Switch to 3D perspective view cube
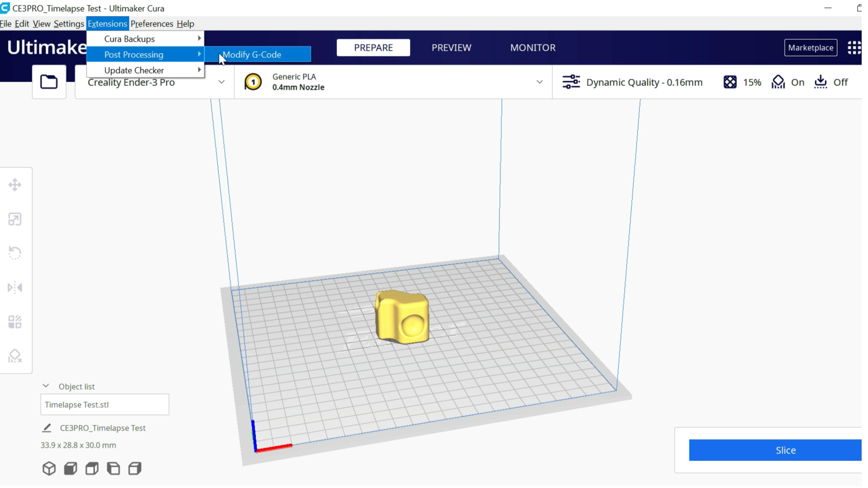This screenshot has height=488, width=868. (x=49, y=469)
